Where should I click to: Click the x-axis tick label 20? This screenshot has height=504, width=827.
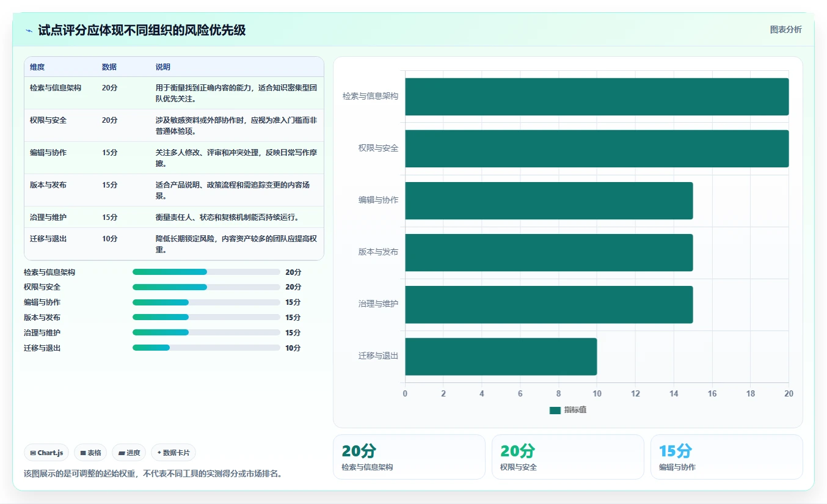(789, 394)
